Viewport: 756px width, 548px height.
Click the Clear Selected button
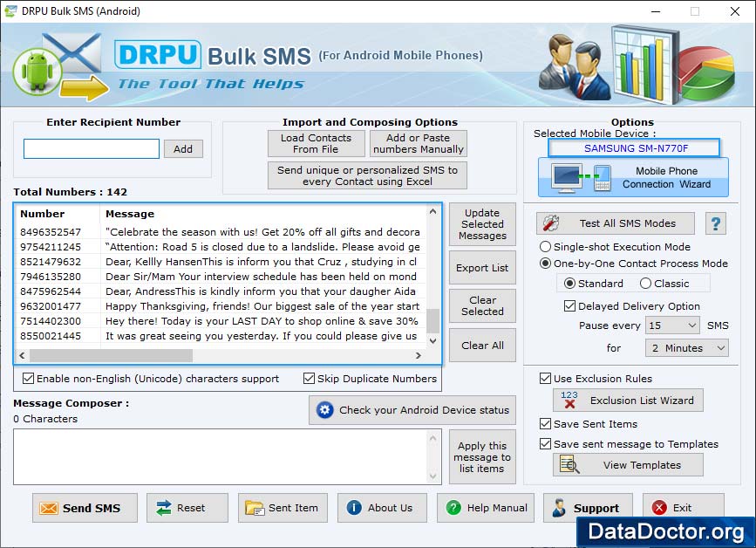(x=482, y=305)
